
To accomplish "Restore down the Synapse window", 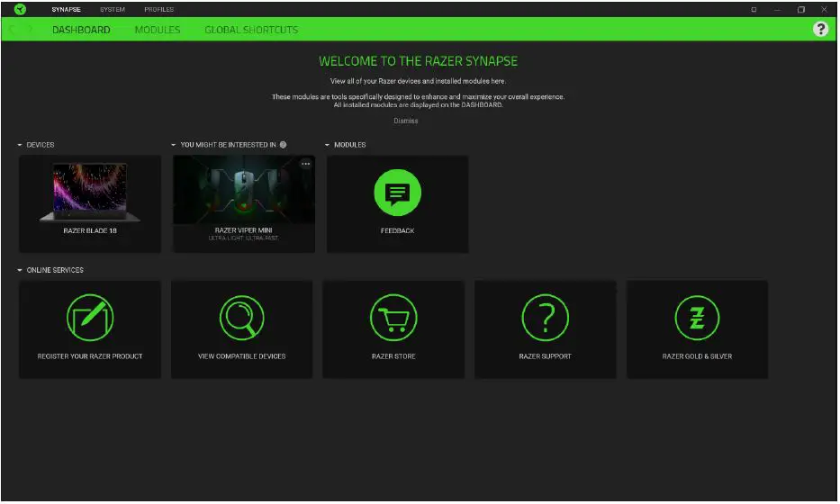I will 801,10.
